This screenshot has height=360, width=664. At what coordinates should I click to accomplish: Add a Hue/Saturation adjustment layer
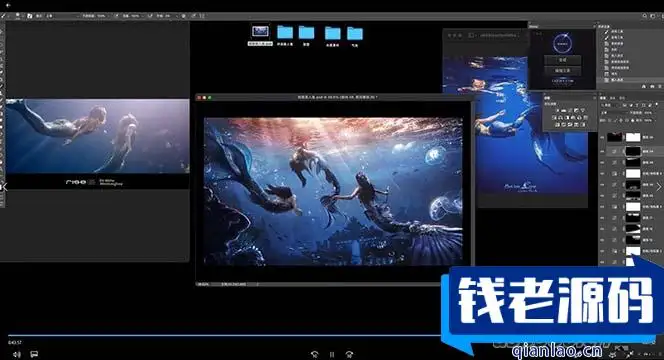pos(554,118)
